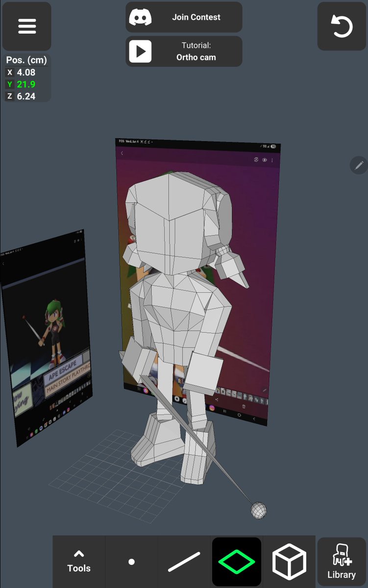Click the pencil edit icon

coord(359,166)
